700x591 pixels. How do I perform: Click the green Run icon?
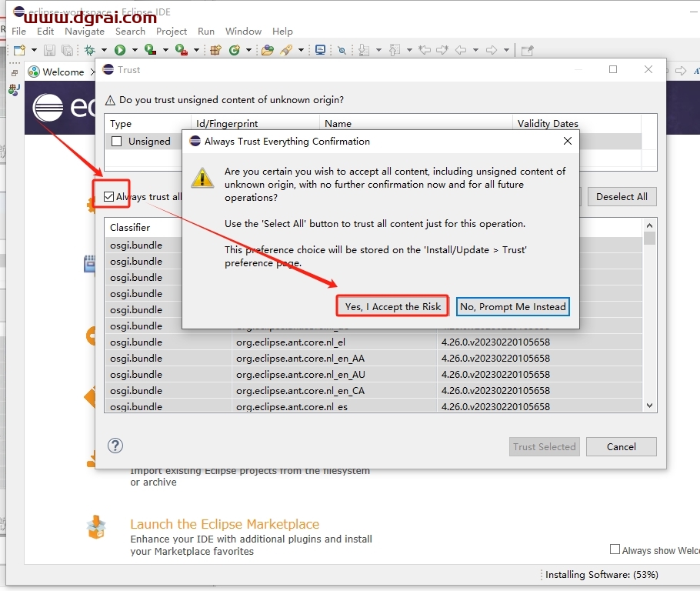120,50
